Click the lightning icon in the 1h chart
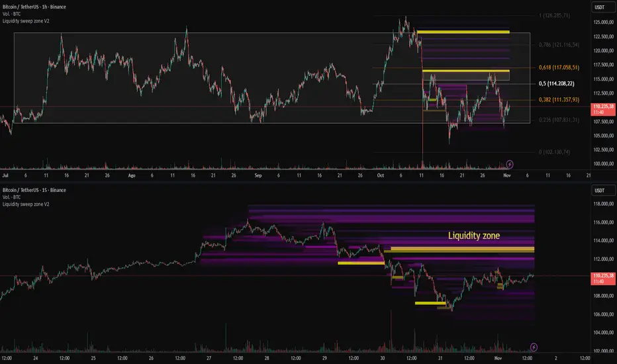617x364 pixels. (x=510, y=164)
